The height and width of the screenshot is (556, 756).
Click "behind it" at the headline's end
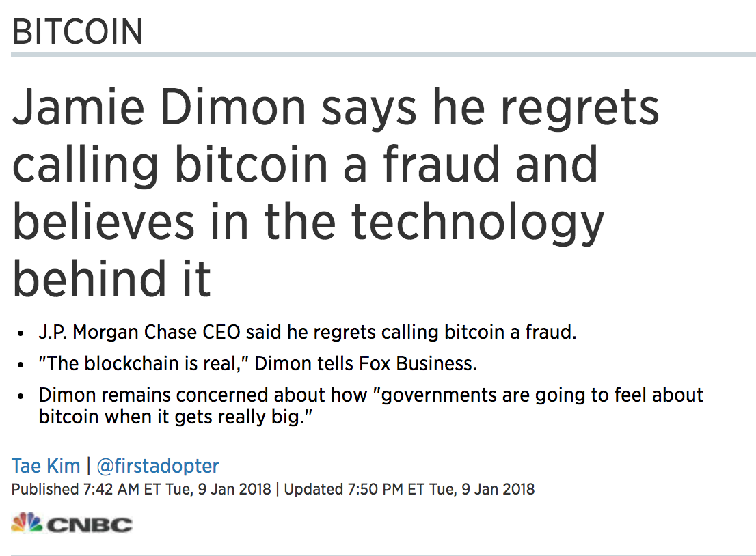pyautogui.click(x=111, y=277)
